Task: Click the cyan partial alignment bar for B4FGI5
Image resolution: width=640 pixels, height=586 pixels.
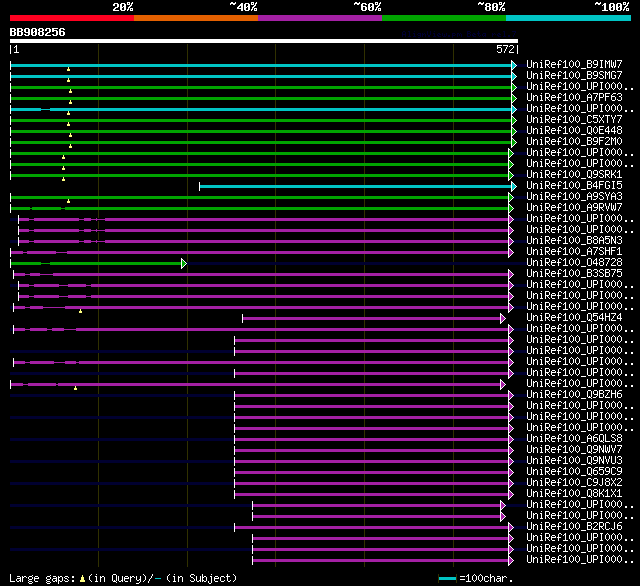Action: [355, 186]
